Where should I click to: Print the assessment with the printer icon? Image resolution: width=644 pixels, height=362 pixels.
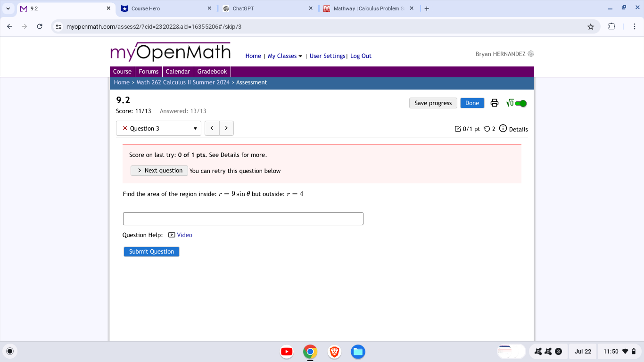[495, 103]
